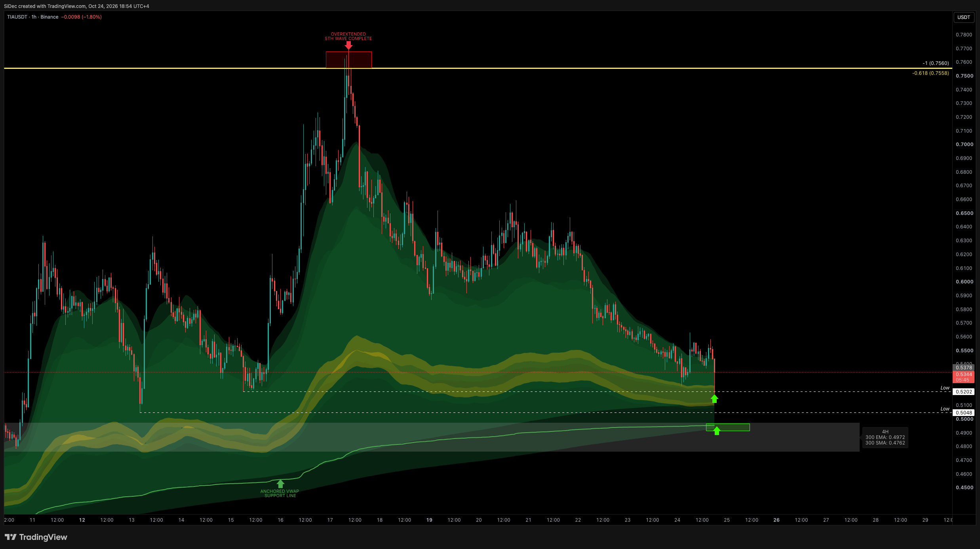Click the -0.618 (0.7558) fib label
Viewport: 980px width, 549px height.
(x=931, y=73)
